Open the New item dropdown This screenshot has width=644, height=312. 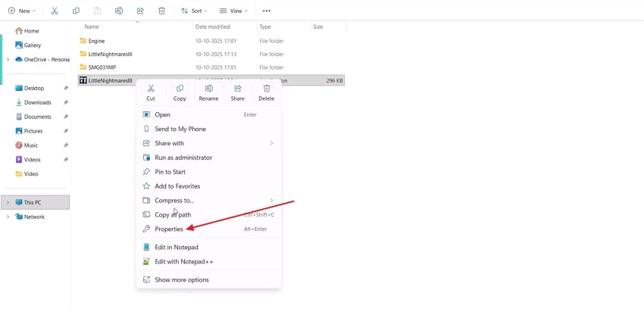tap(22, 11)
